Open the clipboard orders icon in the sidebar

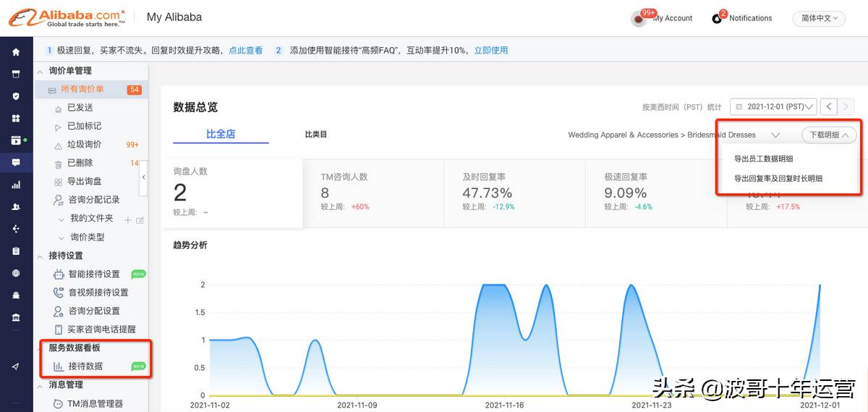[x=16, y=251]
